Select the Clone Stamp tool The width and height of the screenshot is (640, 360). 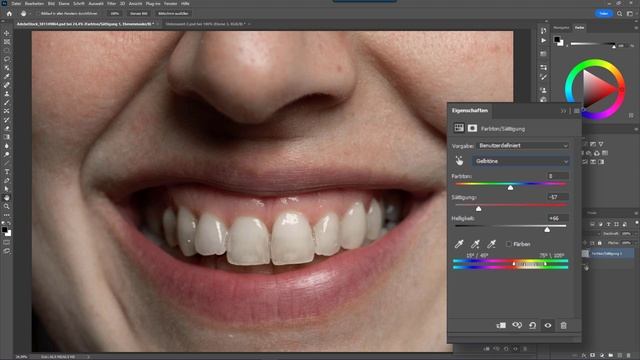point(7,93)
